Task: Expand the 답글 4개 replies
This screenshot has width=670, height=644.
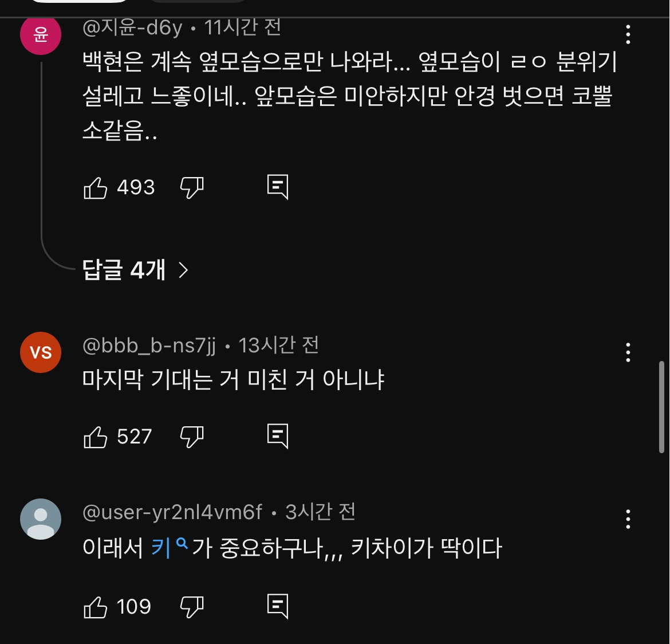Action: [x=135, y=269]
